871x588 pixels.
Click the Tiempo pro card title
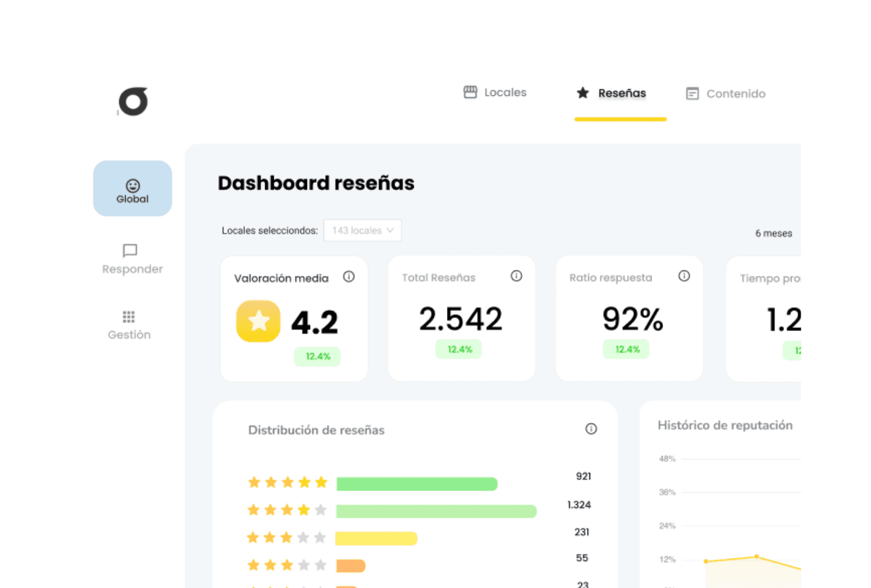(770, 278)
